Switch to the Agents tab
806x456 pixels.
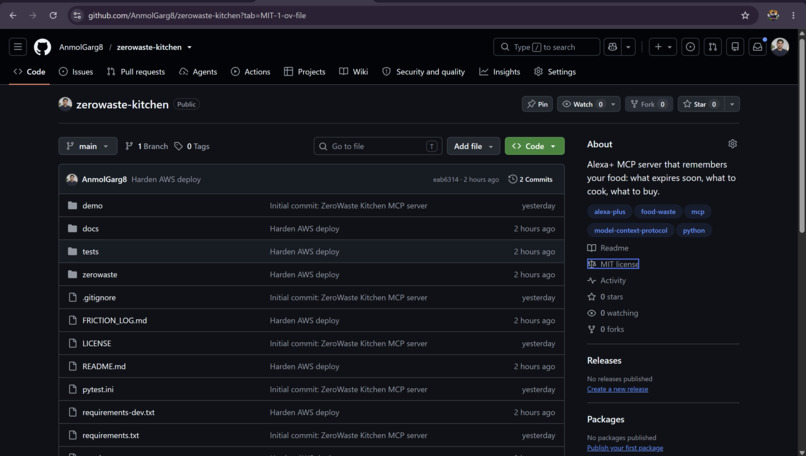tap(198, 71)
